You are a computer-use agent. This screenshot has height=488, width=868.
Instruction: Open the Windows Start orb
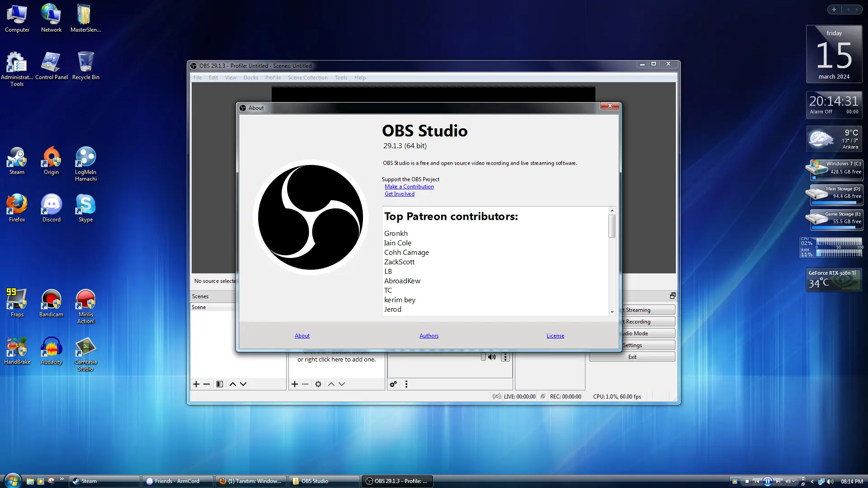(x=12, y=480)
